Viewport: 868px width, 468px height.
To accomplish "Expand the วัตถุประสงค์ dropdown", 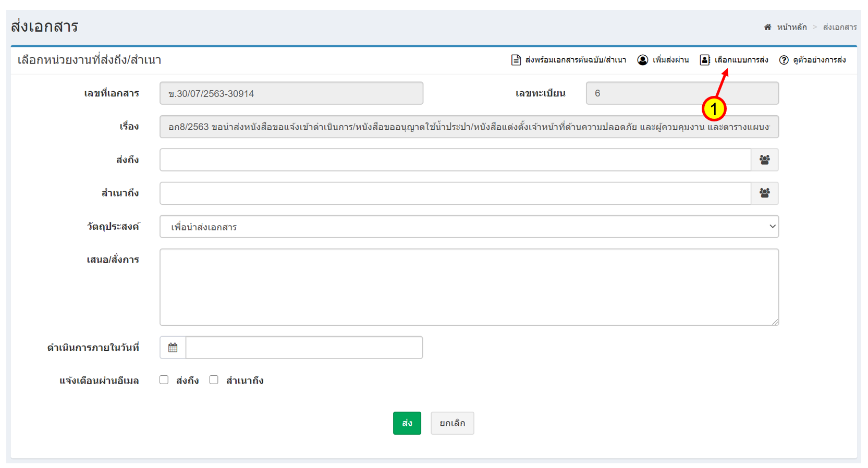I will [469, 227].
